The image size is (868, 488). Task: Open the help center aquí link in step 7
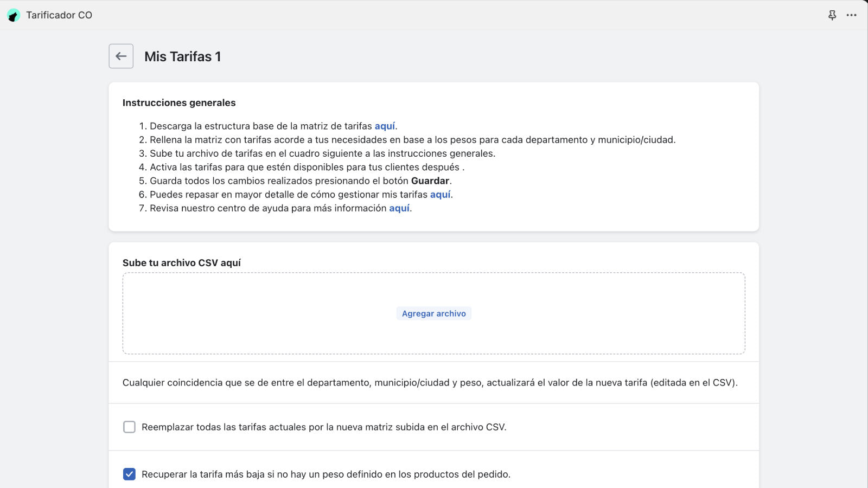tap(399, 208)
